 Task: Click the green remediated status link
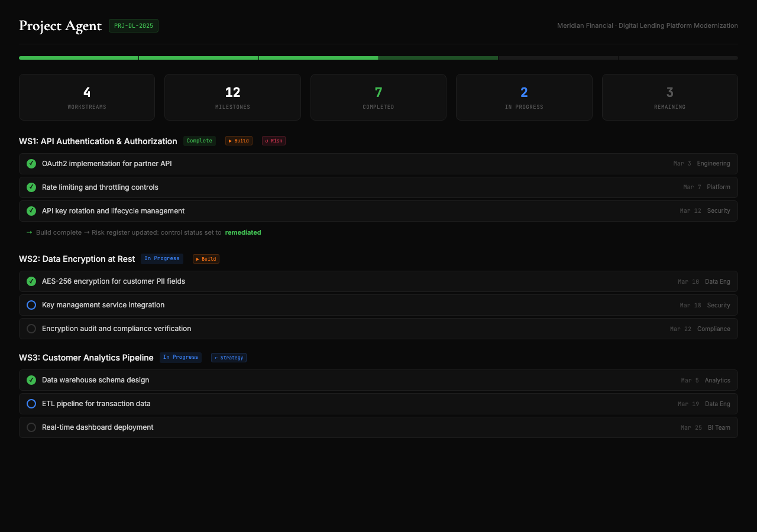[242, 232]
